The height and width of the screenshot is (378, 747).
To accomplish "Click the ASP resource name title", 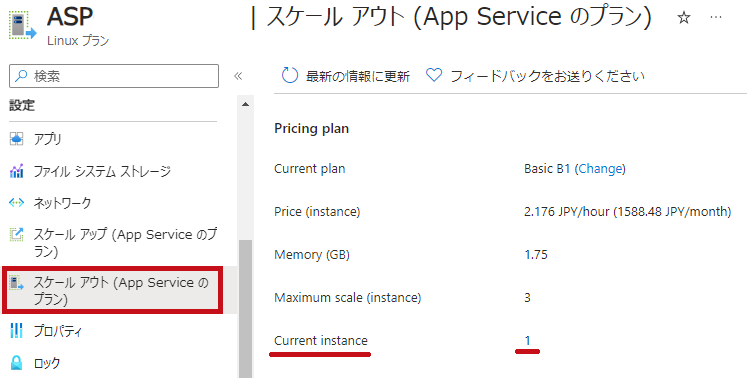I will click(70, 17).
